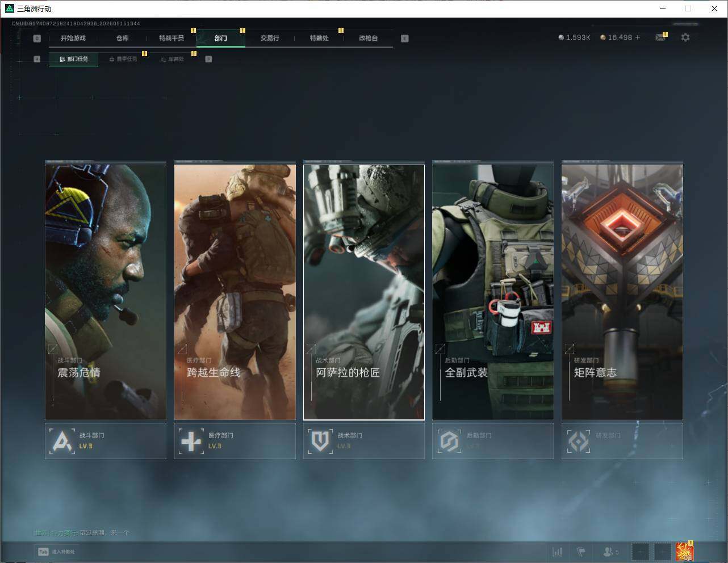Switch to the 开始游戏 tab

[73, 39]
